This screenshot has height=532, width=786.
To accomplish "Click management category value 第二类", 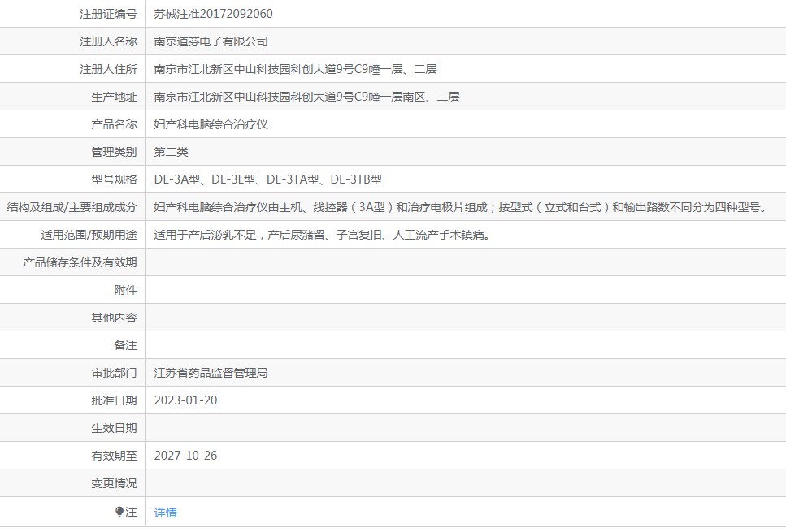I will click(x=171, y=152).
